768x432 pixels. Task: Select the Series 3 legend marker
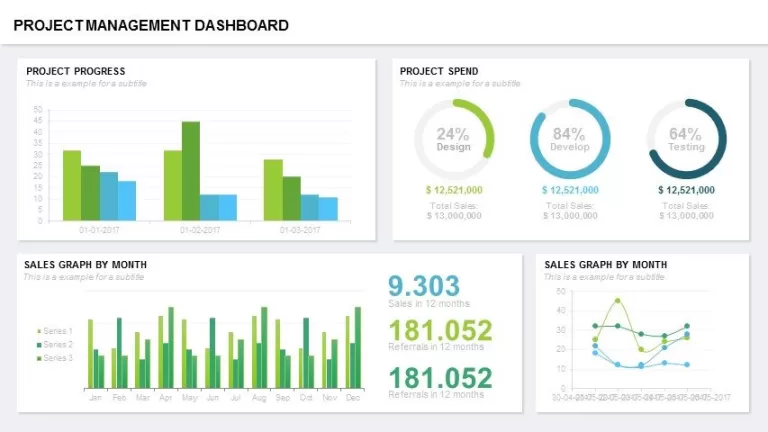click(x=39, y=359)
